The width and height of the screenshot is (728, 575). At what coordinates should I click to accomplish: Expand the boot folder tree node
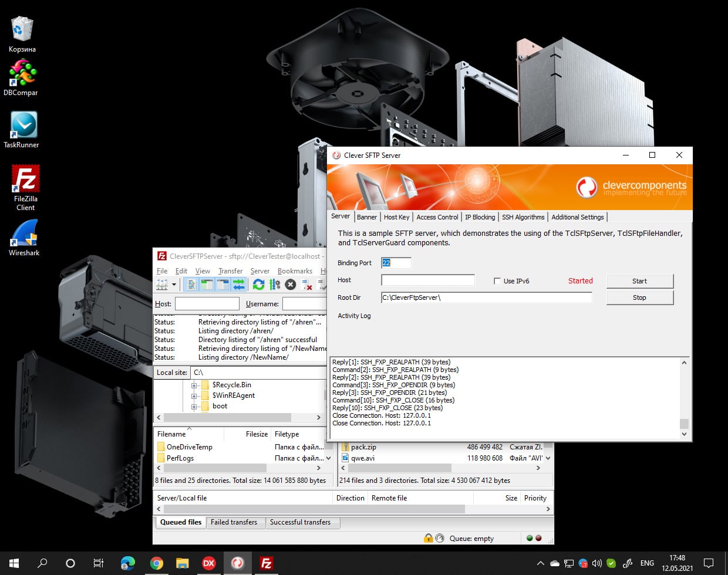(194, 406)
